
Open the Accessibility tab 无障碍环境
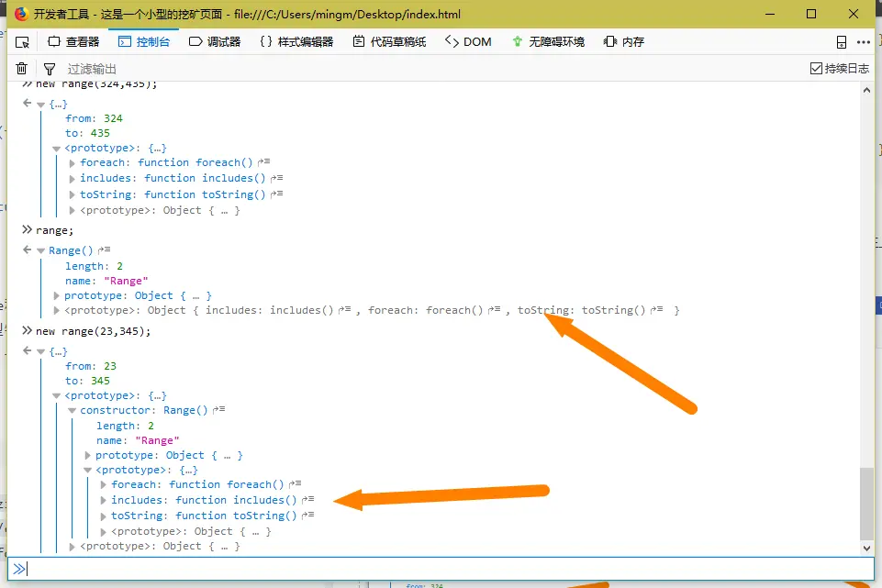point(549,41)
